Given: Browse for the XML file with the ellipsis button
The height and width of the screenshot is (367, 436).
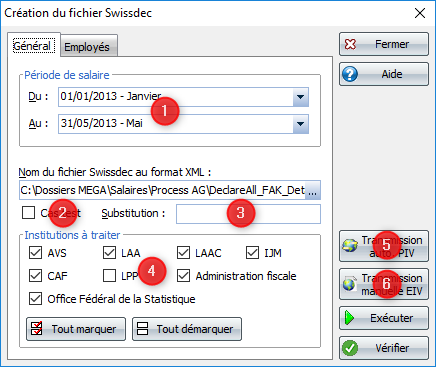Looking at the screenshot, I should (x=313, y=190).
